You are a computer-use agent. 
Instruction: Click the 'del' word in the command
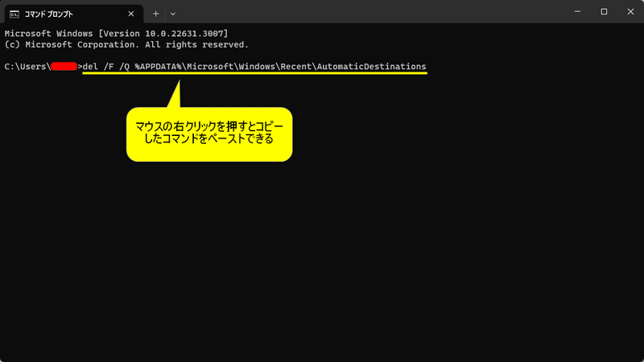coord(90,67)
